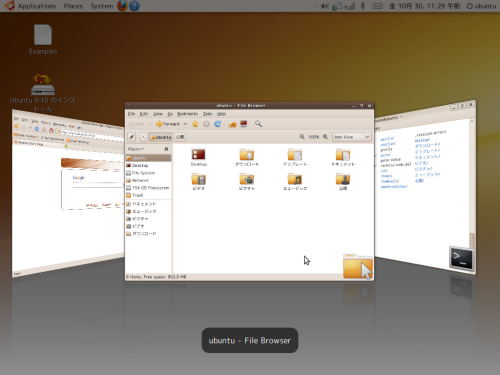
Task: Select ダウンロード bookmark in the Places sidebar
Action: point(149,234)
